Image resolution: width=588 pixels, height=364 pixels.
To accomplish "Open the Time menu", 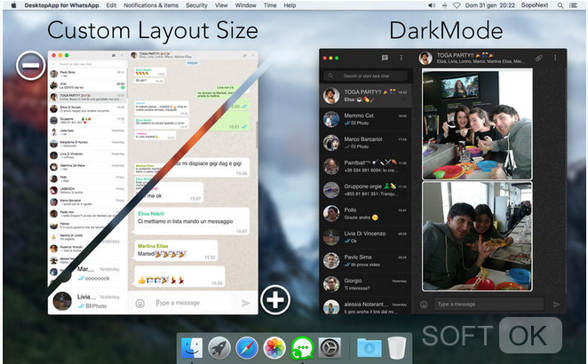I will 270,5.
